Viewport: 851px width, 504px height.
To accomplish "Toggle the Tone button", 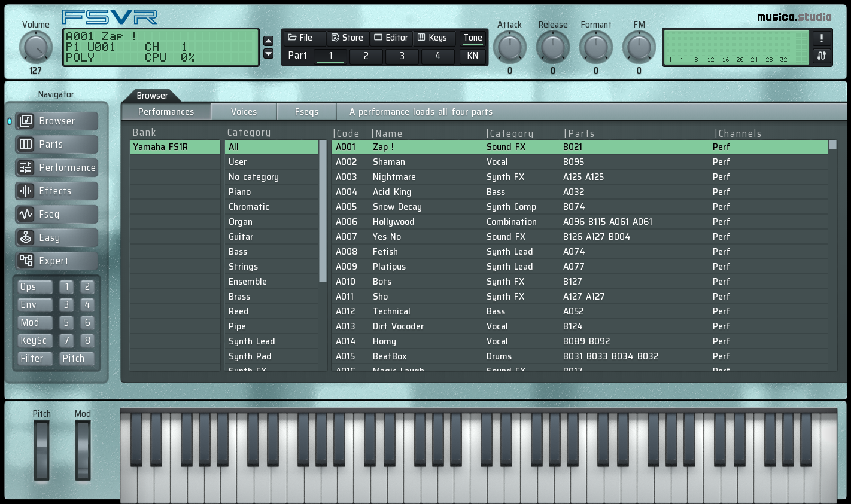I will click(x=473, y=38).
